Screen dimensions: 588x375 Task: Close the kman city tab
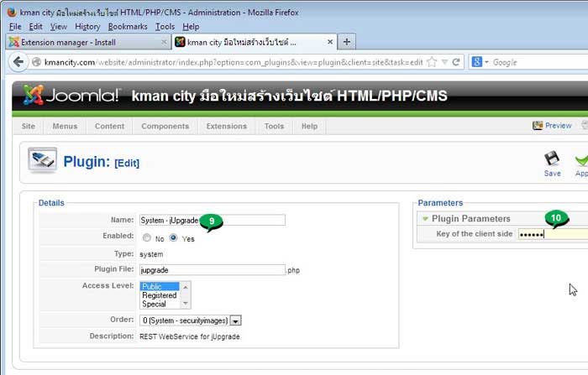pyautogui.click(x=330, y=42)
